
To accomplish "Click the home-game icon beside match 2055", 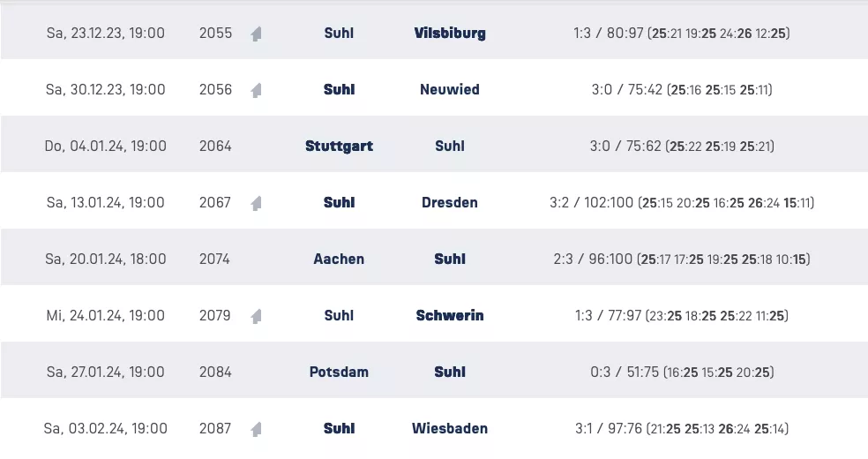I will (256, 34).
